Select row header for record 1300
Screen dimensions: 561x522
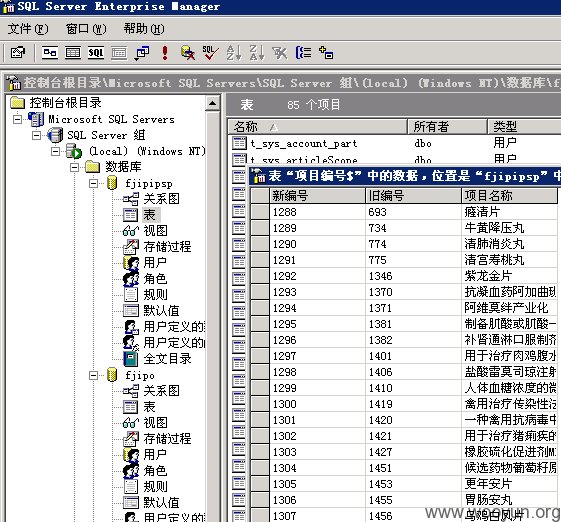260,404
